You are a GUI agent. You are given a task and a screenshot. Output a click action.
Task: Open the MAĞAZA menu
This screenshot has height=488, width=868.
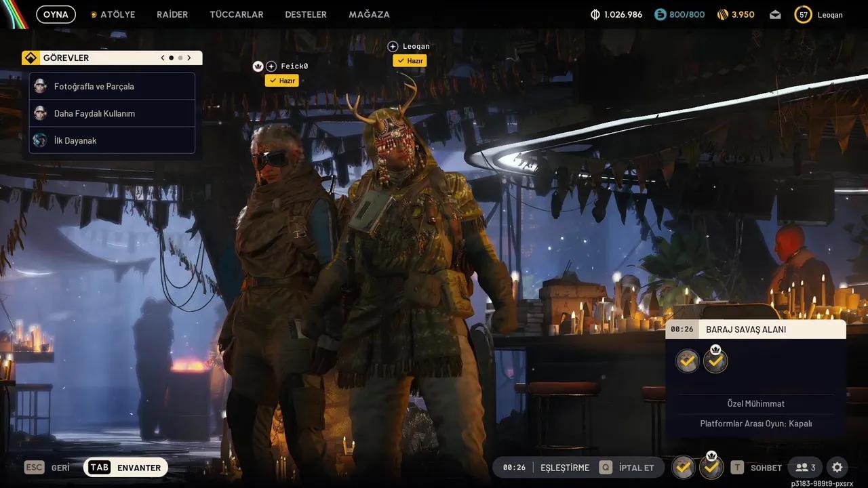[369, 14]
